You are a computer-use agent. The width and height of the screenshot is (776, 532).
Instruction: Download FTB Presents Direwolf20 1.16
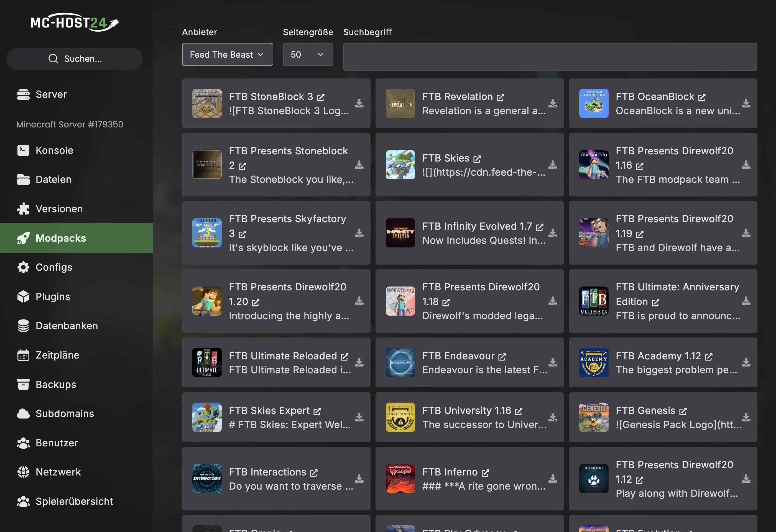pos(746,165)
